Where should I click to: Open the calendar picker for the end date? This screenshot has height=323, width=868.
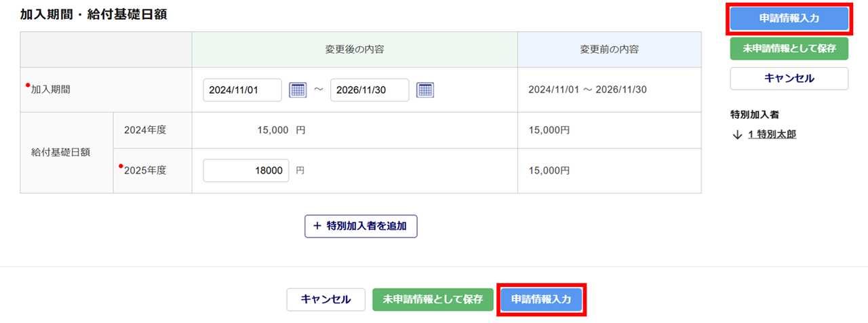(425, 90)
